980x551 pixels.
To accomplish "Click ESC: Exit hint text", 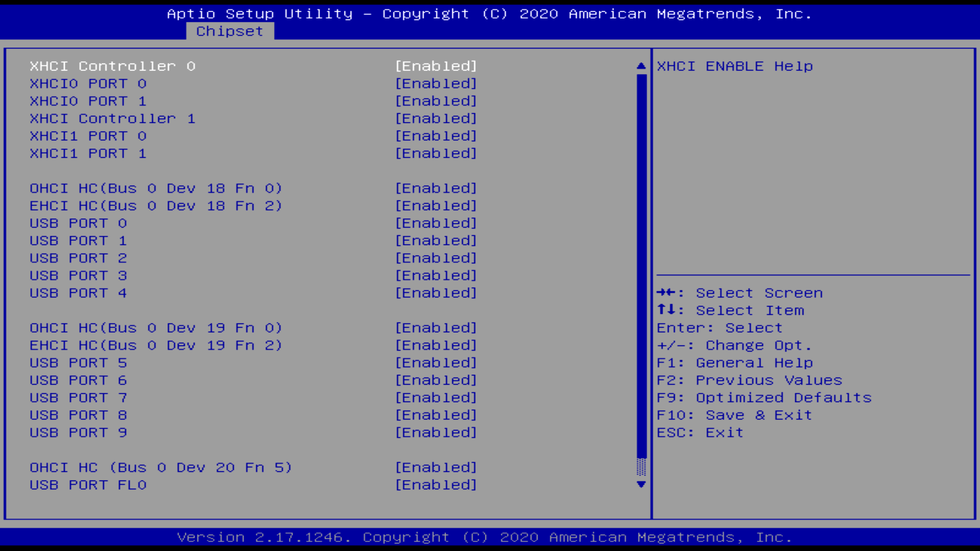I will pos(700,433).
